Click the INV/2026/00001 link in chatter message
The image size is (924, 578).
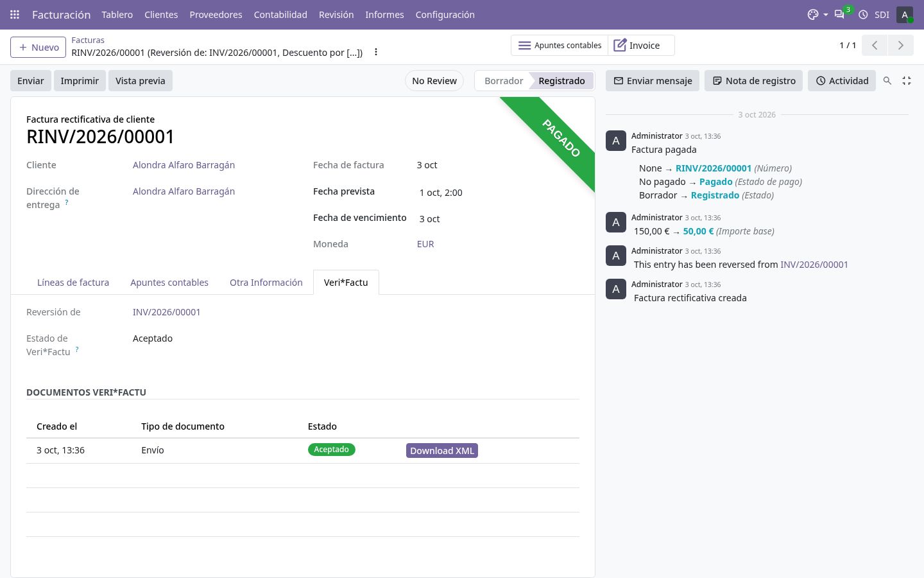(x=814, y=265)
